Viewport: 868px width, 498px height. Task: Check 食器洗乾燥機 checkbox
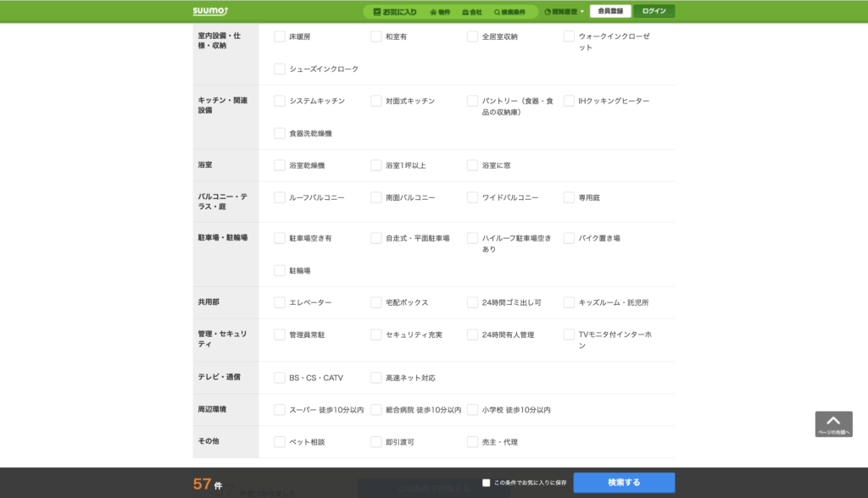[x=280, y=133]
